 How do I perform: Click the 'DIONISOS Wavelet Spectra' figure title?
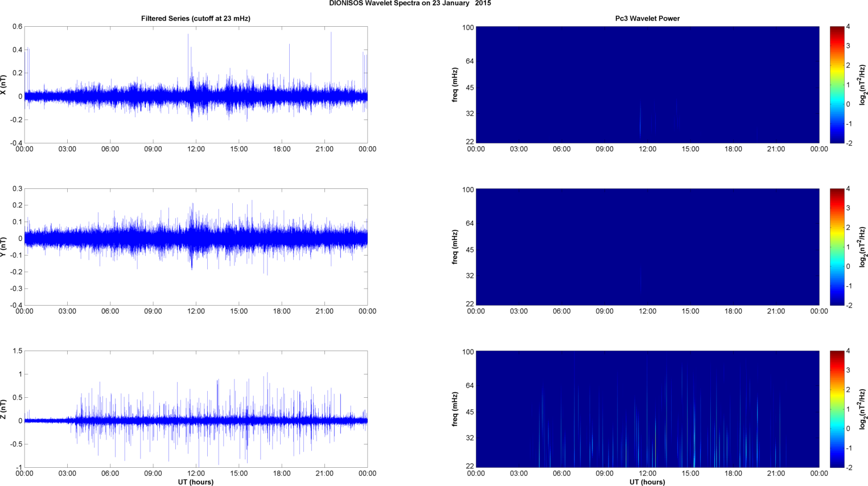[410, 3]
